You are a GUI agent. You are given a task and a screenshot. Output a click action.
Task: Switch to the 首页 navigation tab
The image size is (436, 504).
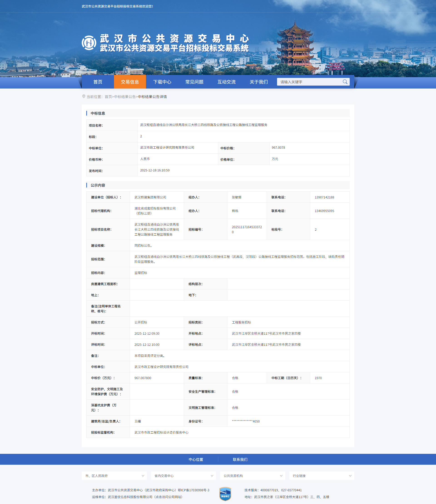pos(98,82)
